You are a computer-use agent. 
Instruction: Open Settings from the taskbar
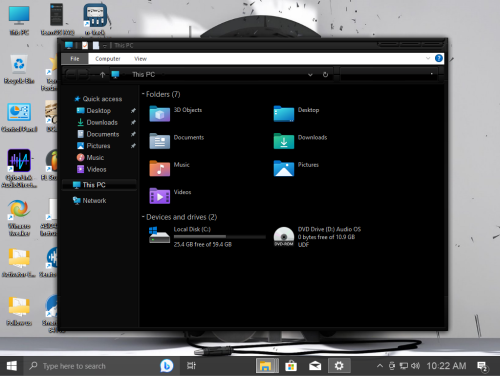click(339, 366)
